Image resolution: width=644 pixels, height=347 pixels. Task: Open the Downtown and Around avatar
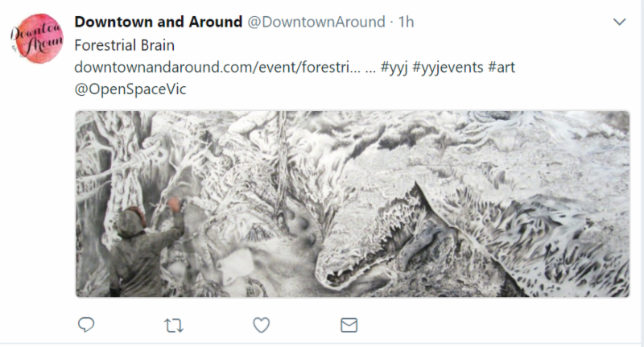tap(36, 38)
